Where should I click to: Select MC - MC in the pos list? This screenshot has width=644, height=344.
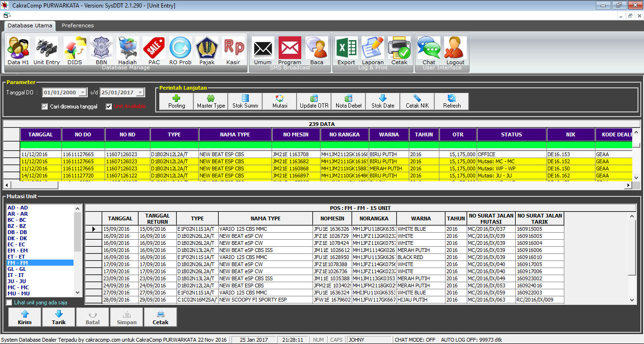[x=18, y=287]
